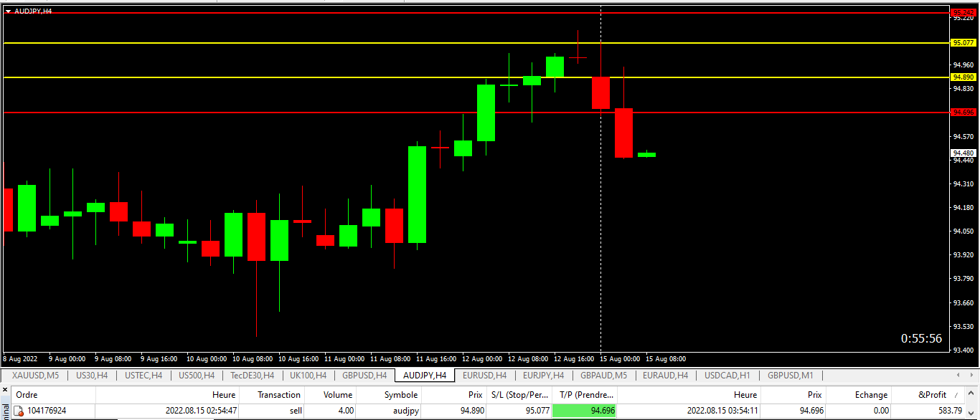Select order number 104176924
This screenshot has height=420, width=980.
point(47,411)
